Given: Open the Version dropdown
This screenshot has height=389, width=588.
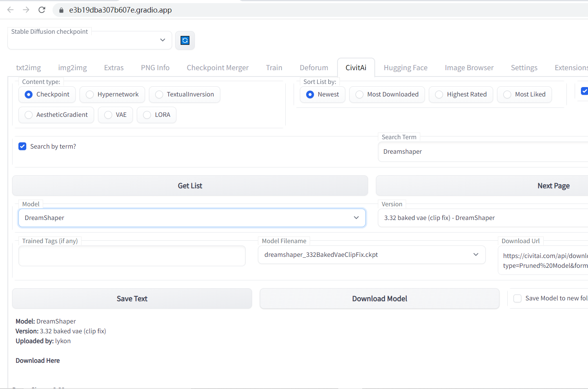Looking at the screenshot, I should point(483,218).
